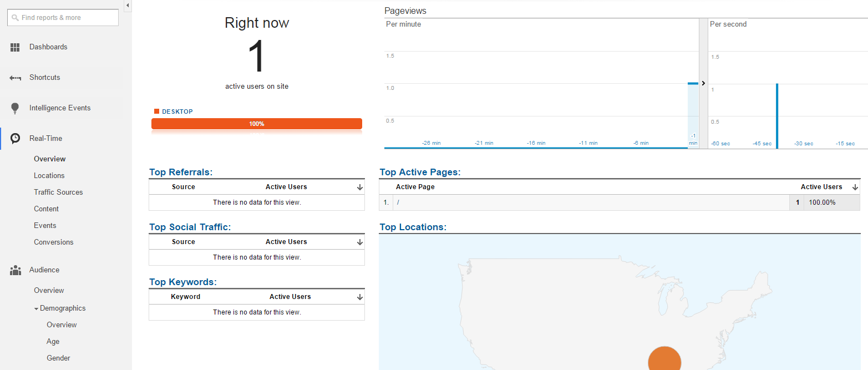This screenshot has height=370, width=868.
Task: Click the active page "/" link
Action: point(398,202)
